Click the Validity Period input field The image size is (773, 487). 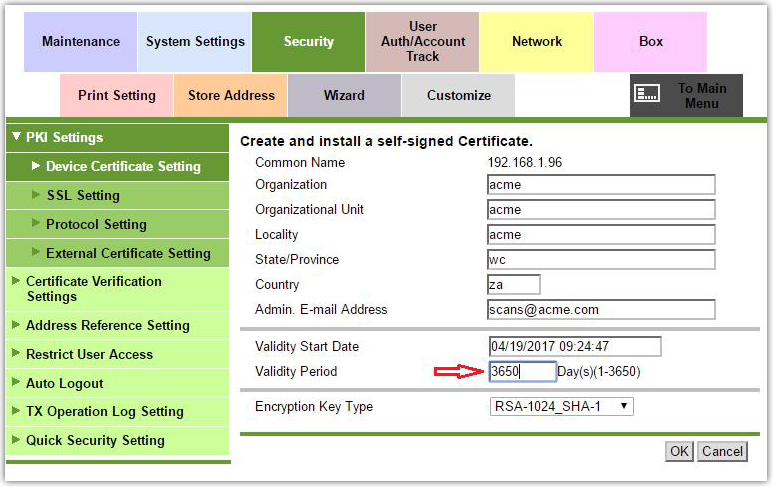[x=521, y=372]
